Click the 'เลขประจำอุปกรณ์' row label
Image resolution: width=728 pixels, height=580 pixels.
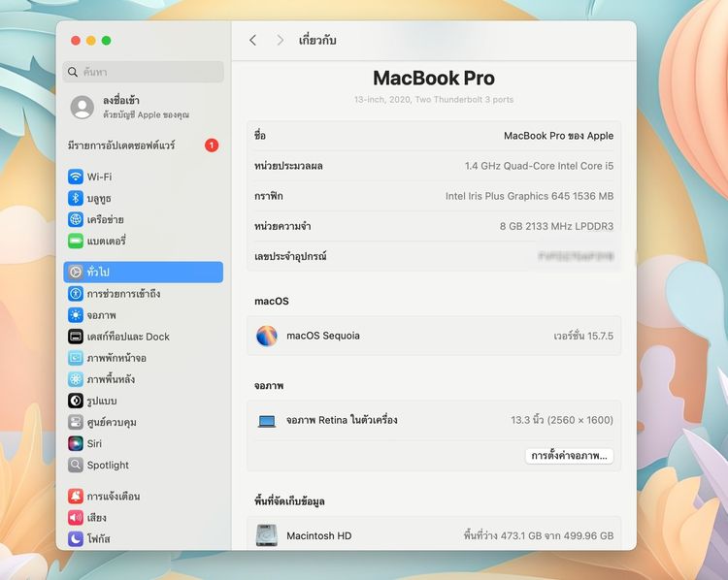pos(290,256)
